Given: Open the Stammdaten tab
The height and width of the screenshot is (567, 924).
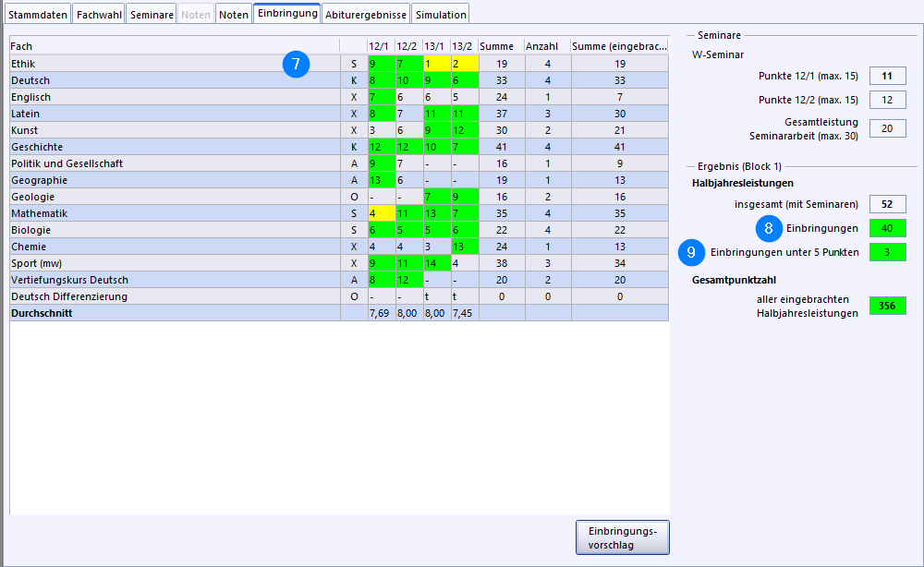Looking at the screenshot, I should point(37,15).
